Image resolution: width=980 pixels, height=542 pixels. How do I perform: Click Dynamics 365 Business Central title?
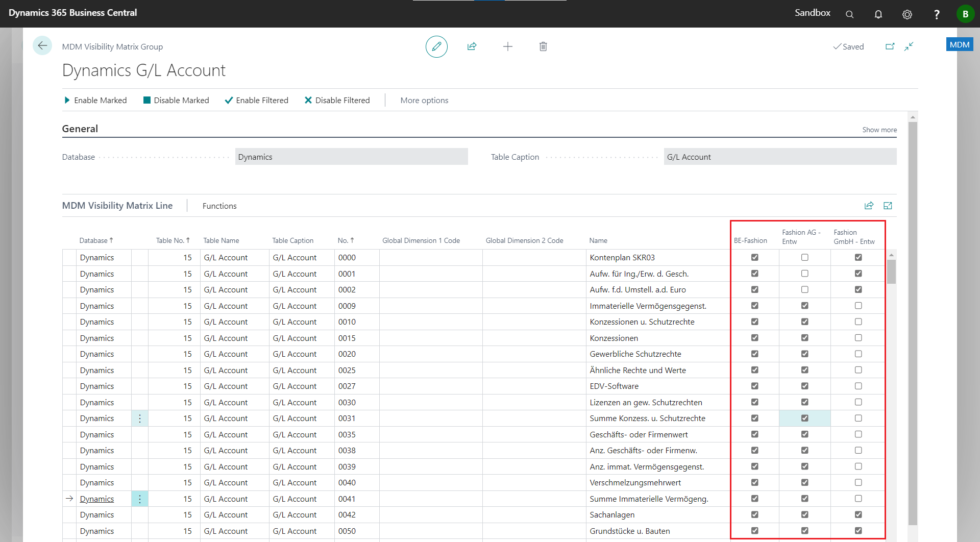[72, 13]
